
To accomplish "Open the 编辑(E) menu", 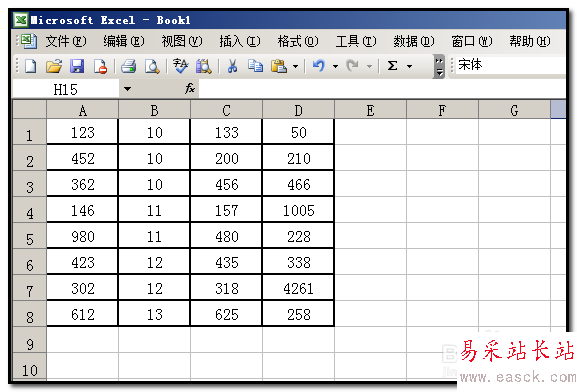I will click(x=124, y=41).
